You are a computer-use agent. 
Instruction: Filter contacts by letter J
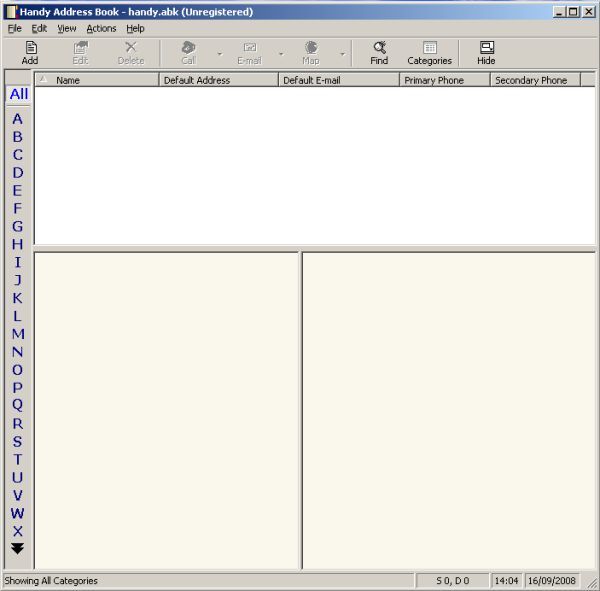[x=18, y=280]
